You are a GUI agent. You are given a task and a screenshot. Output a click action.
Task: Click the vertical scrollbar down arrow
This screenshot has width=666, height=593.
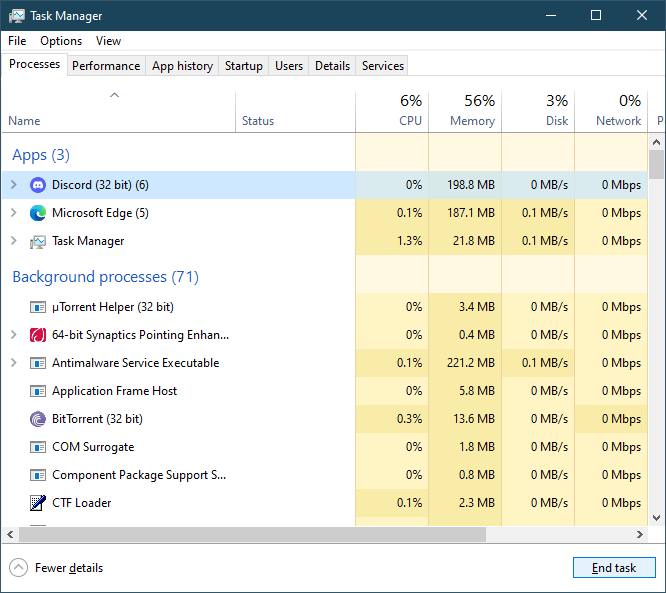point(656,517)
